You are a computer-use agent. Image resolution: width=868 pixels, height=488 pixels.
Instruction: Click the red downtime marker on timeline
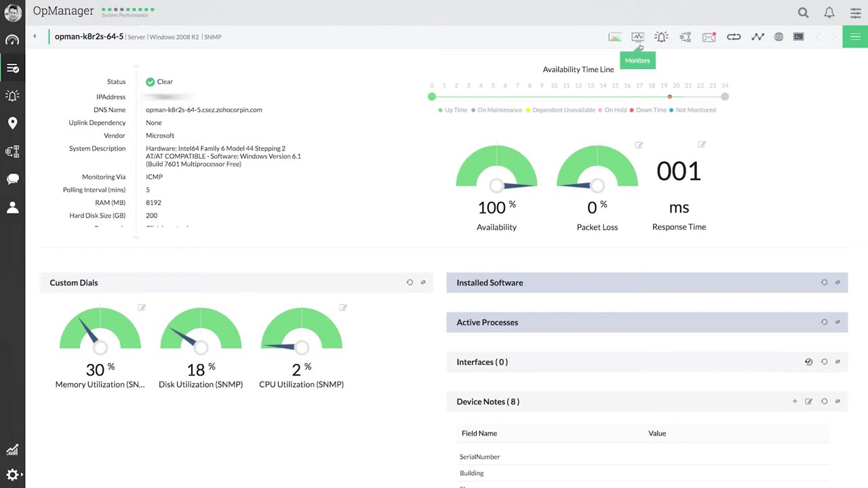pos(669,97)
